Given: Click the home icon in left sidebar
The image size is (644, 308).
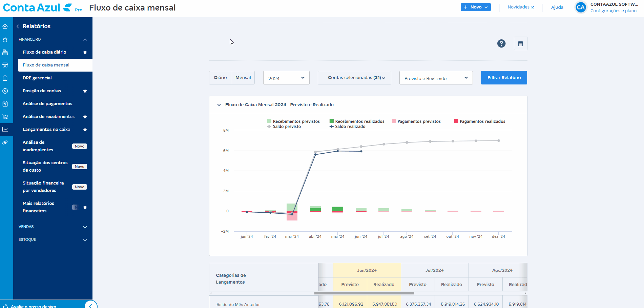Looking at the screenshot, I should 5,26.
